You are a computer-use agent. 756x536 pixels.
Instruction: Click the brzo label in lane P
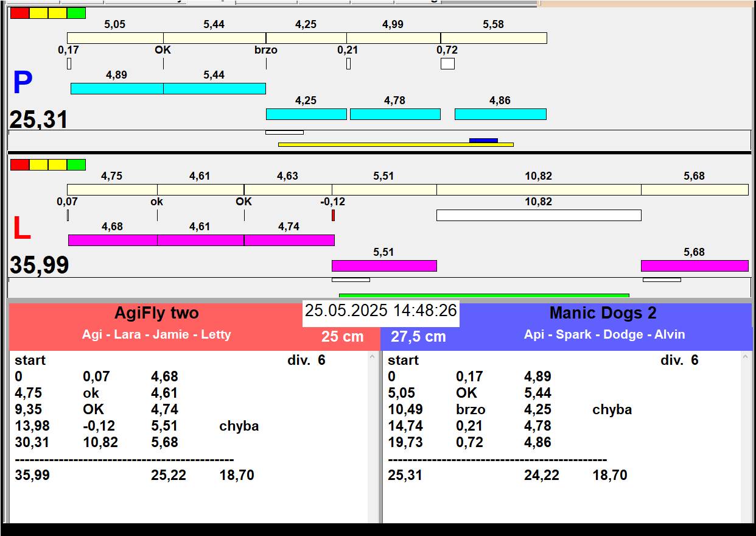[x=266, y=50]
